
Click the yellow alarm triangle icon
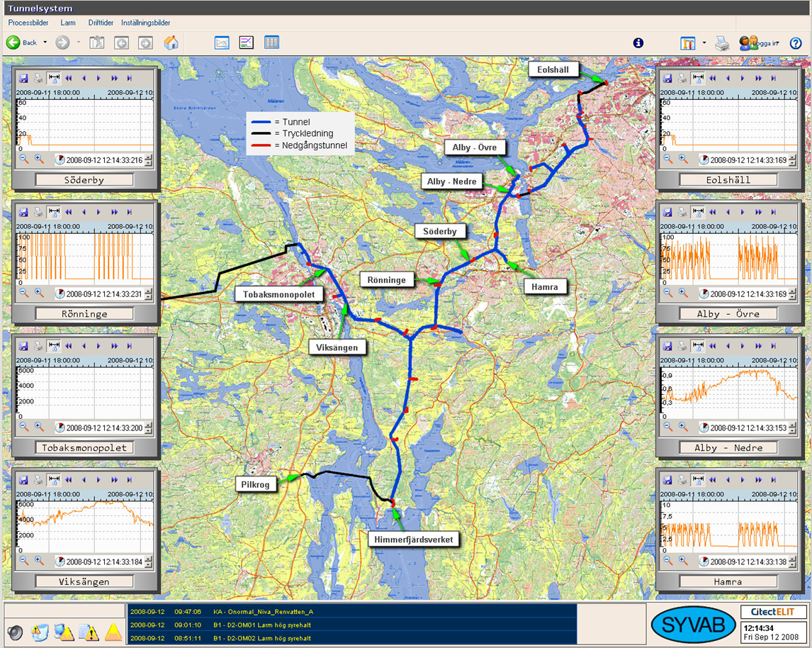tap(113, 632)
